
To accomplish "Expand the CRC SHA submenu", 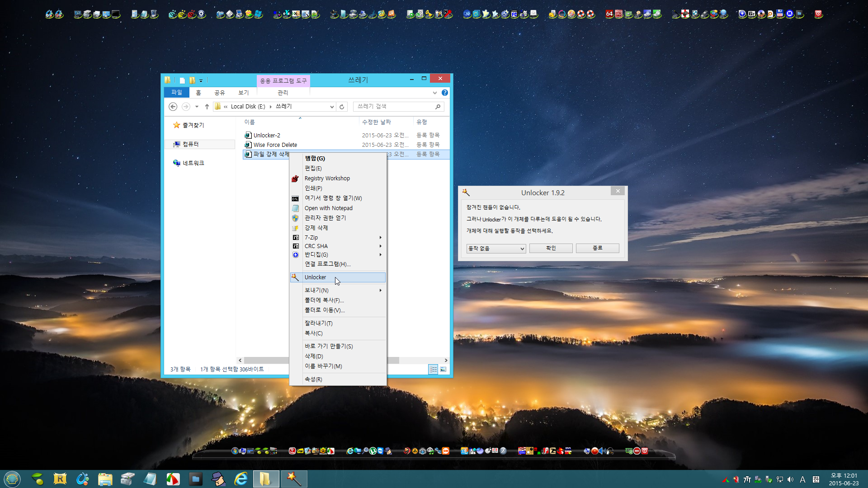I will click(338, 246).
